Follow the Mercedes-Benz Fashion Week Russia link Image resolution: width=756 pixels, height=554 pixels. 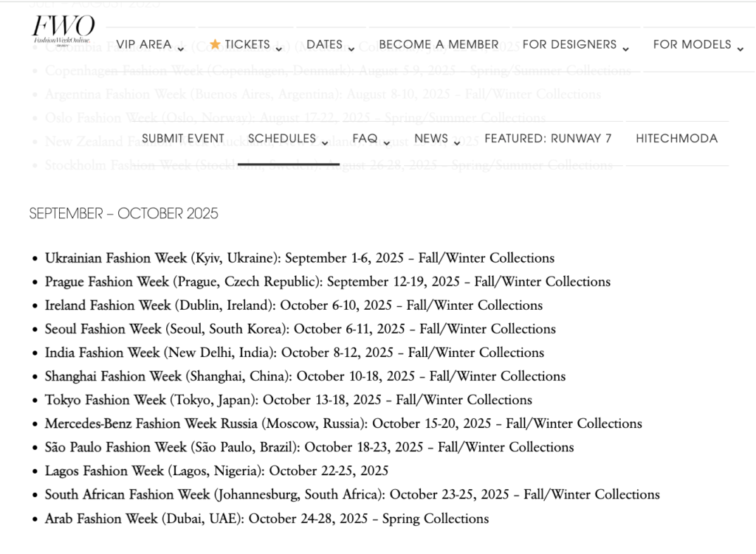(x=151, y=423)
